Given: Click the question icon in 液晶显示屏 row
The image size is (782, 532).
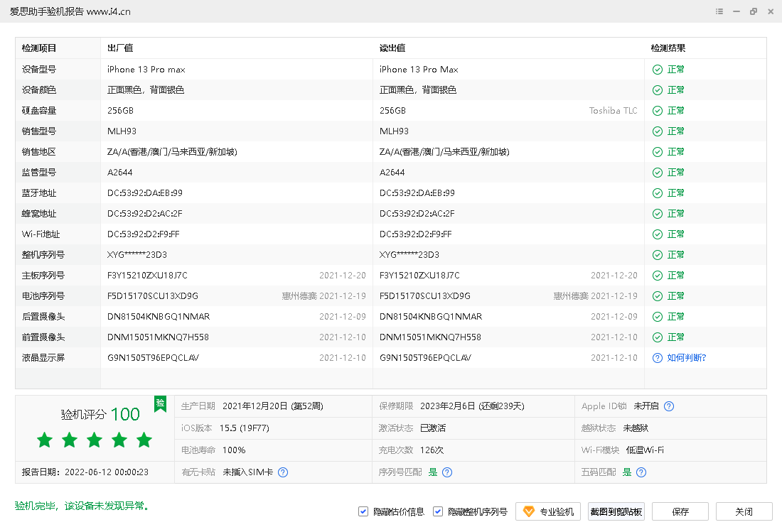Looking at the screenshot, I should coord(658,358).
